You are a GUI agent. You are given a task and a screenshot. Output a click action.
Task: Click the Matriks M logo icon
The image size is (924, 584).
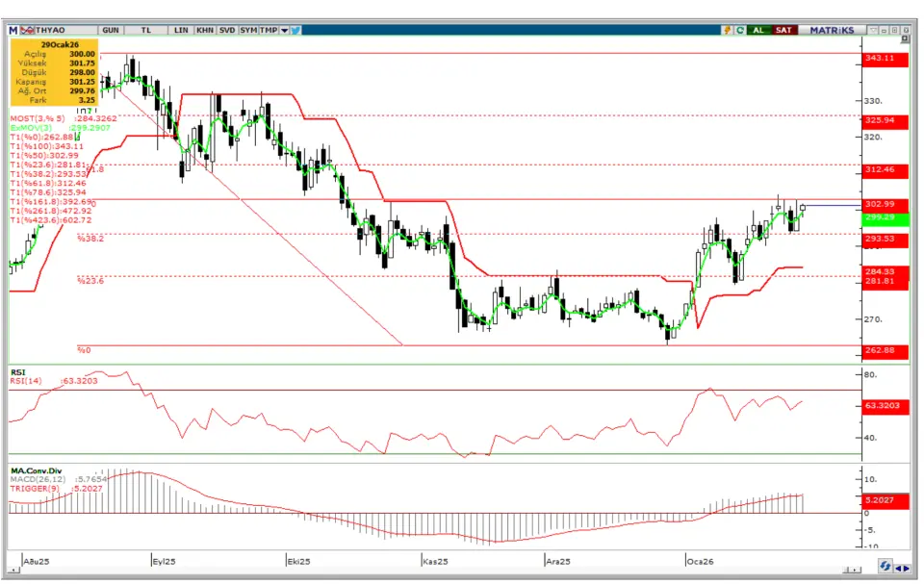[14, 30]
